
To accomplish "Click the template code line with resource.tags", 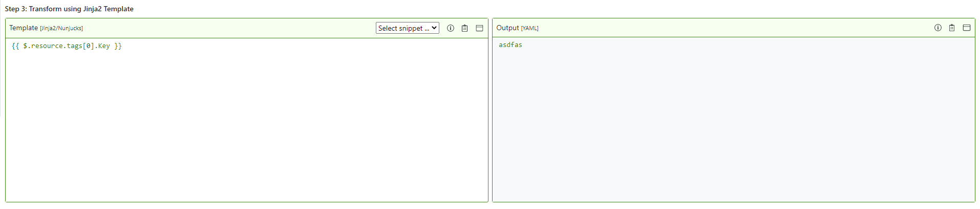I will (x=67, y=46).
